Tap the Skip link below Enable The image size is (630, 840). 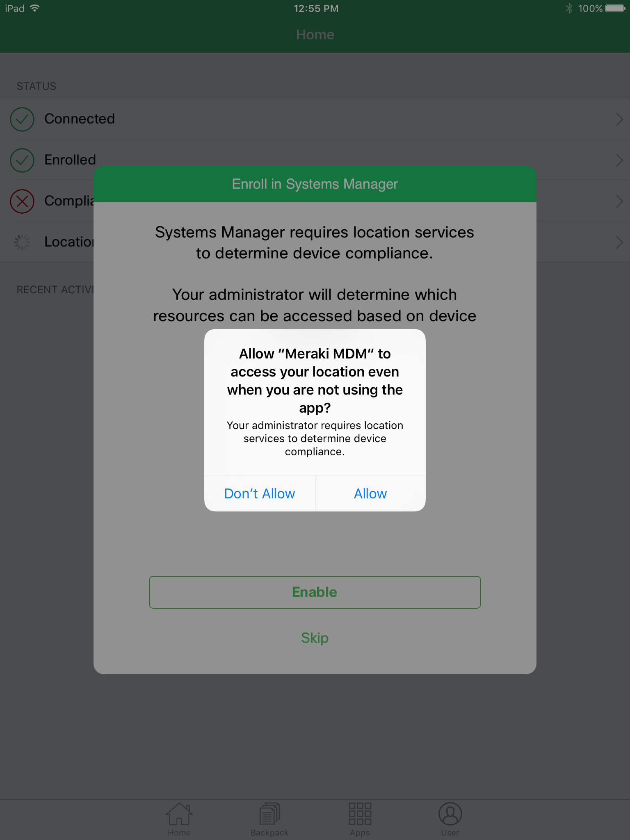[x=315, y=638]
